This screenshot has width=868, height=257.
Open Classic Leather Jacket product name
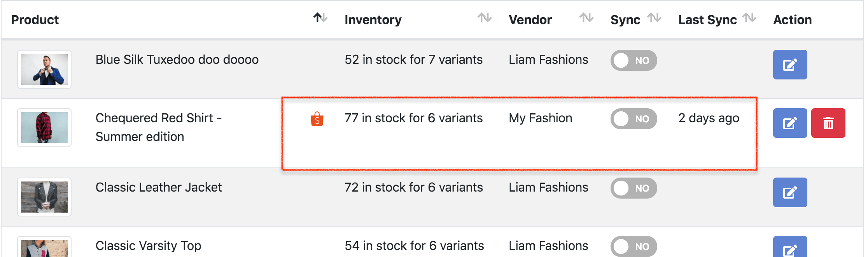pyautogui.click(x=159, y=187)
